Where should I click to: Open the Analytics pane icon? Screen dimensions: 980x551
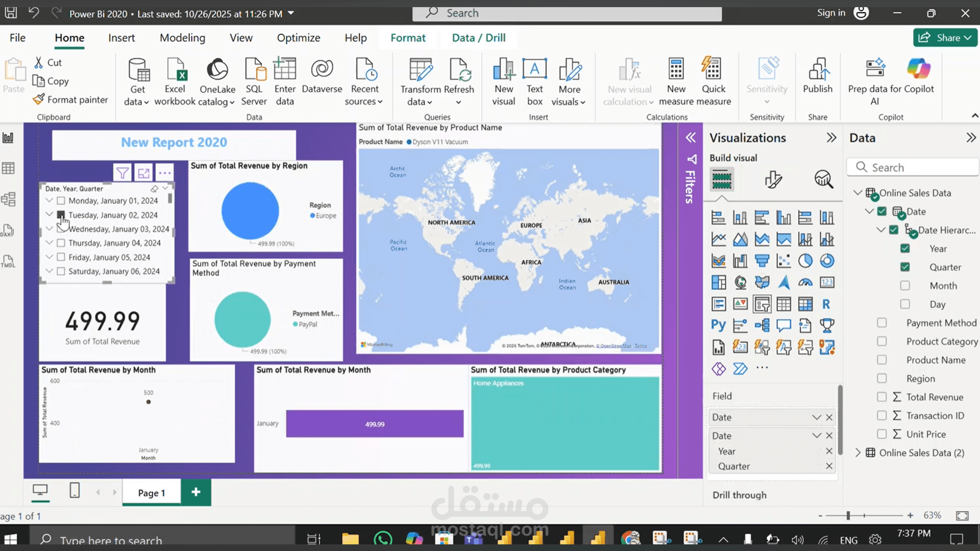click(x=824, y=180)
